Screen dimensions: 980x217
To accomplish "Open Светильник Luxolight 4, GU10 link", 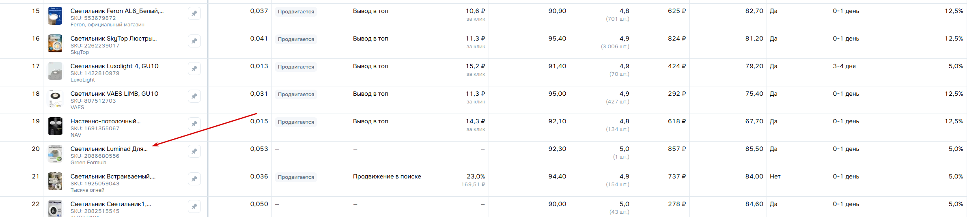I will click(x=114, y=66).
